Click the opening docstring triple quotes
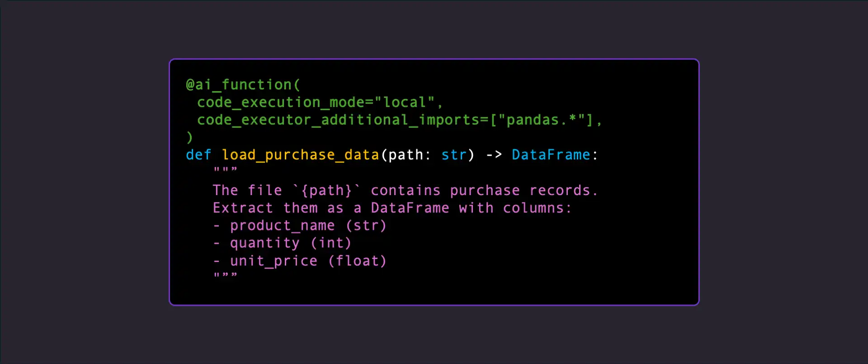 click(225, 170)
